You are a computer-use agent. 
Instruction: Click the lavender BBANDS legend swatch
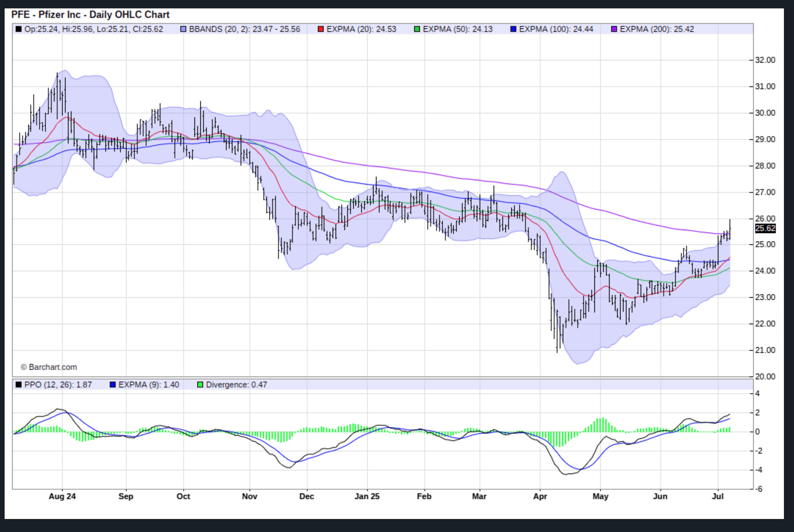183,29
